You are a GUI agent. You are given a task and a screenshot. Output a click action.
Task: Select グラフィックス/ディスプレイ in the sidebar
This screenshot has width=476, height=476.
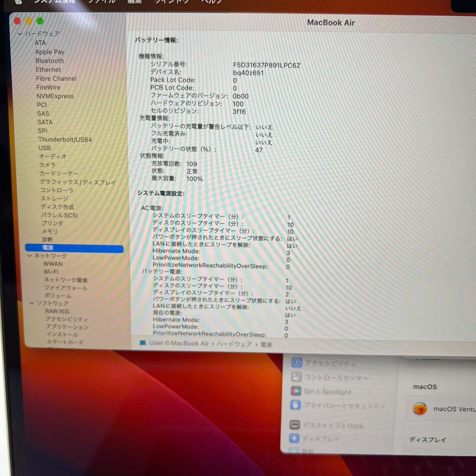click(78, 182)
